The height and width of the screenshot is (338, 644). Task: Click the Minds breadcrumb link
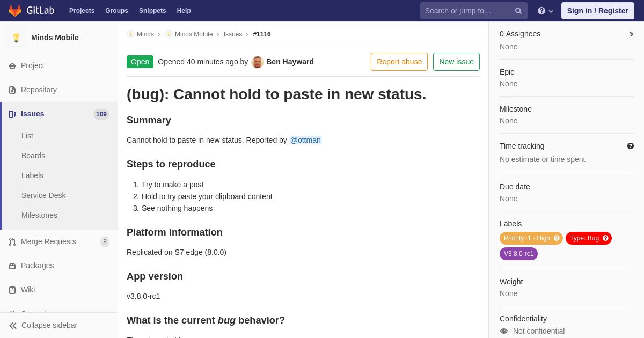145,34
